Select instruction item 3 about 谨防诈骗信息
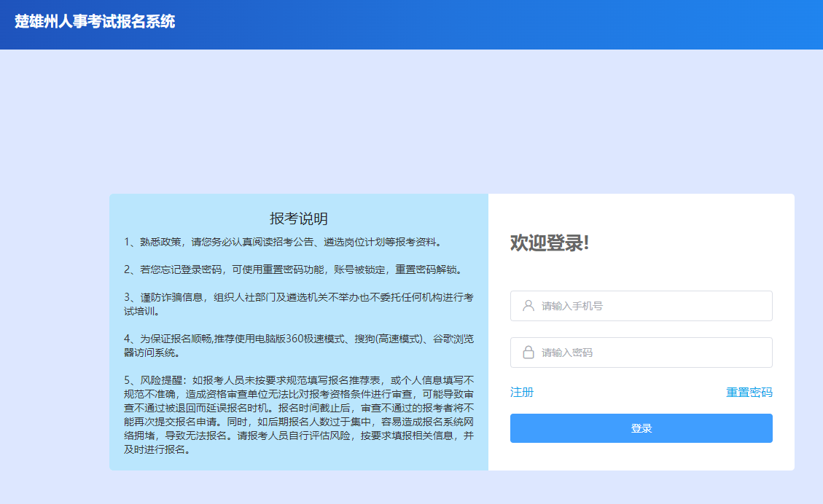The height and width of the screenshot is (504, 823). pyautogui.click(x=298, y=297)
